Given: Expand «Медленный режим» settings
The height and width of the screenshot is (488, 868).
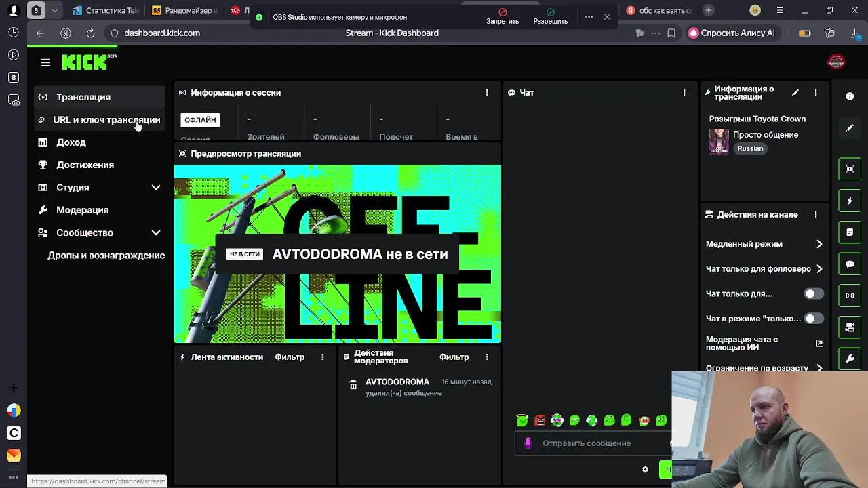Looking at the screenshot, I should pos(819,244).
